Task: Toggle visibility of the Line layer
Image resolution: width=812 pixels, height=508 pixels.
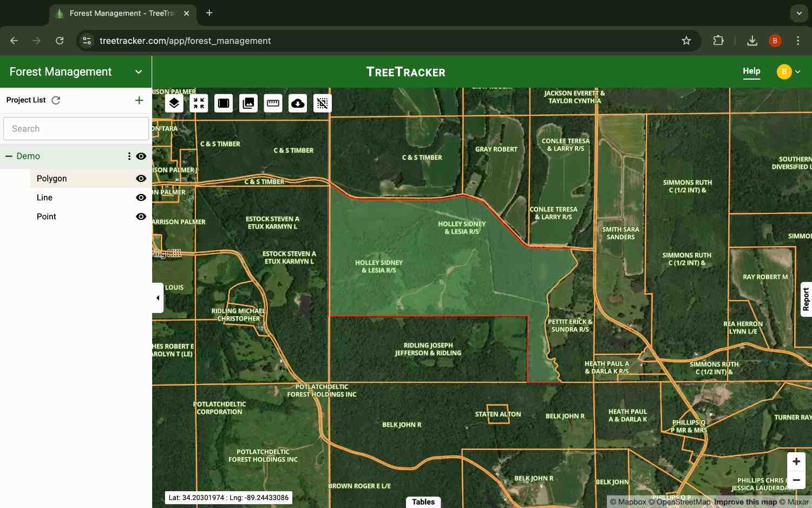Action: click(x=141, y=197)
